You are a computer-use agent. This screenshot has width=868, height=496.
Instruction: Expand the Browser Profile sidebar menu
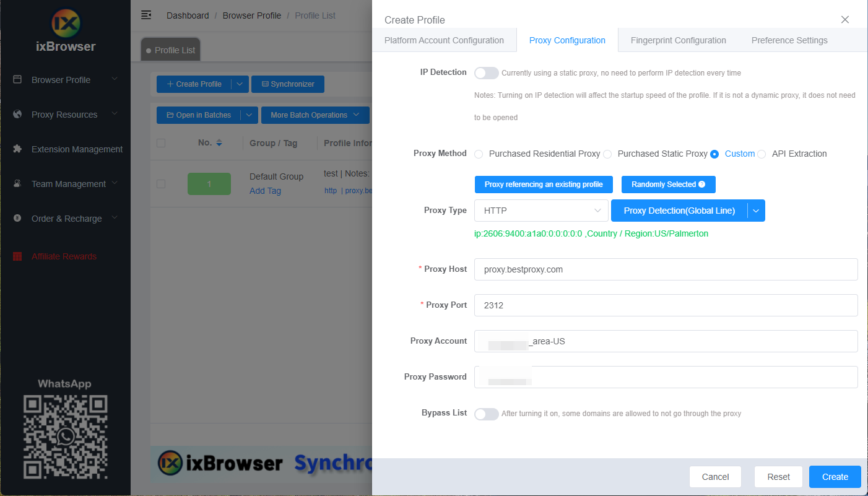[x=115, y=79]
